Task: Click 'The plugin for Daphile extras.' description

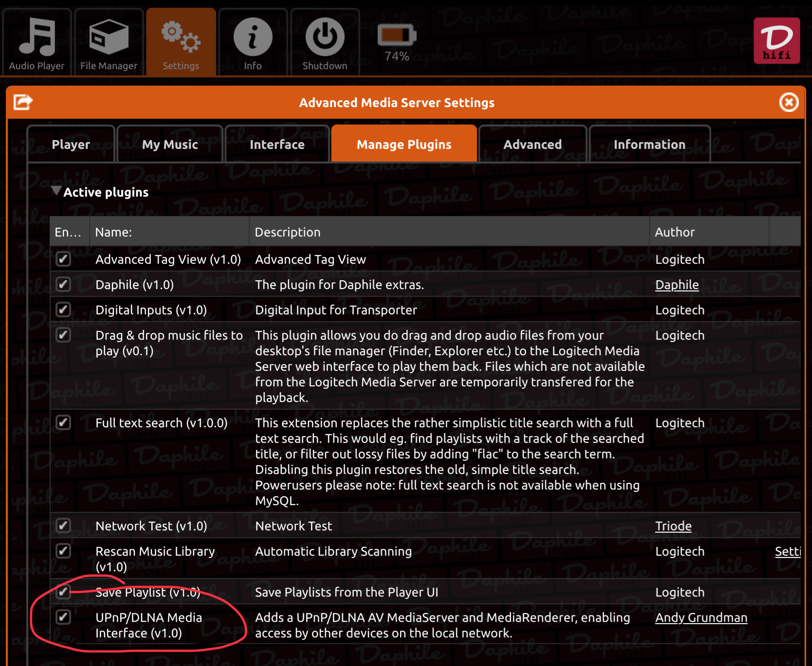Action: (339, 285)
